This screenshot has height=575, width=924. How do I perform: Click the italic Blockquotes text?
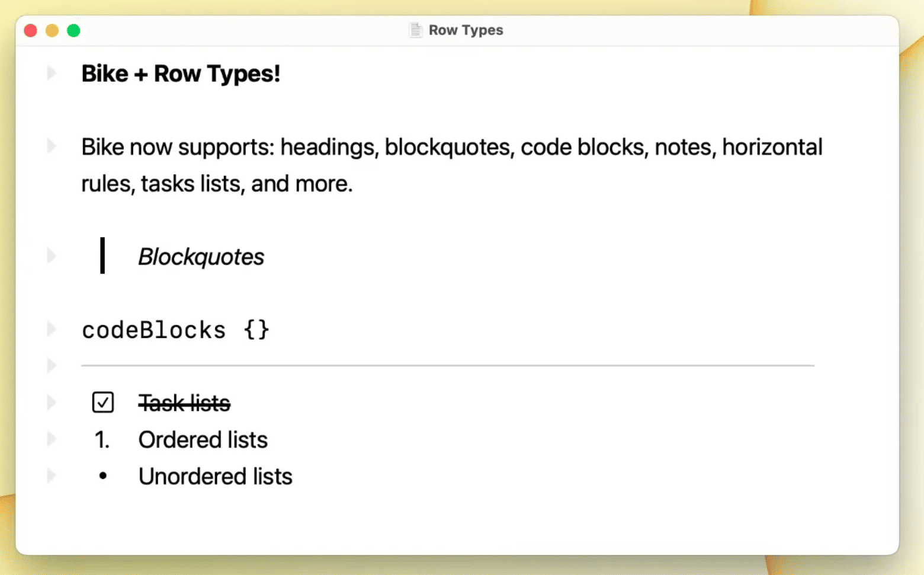pos(201,257)
